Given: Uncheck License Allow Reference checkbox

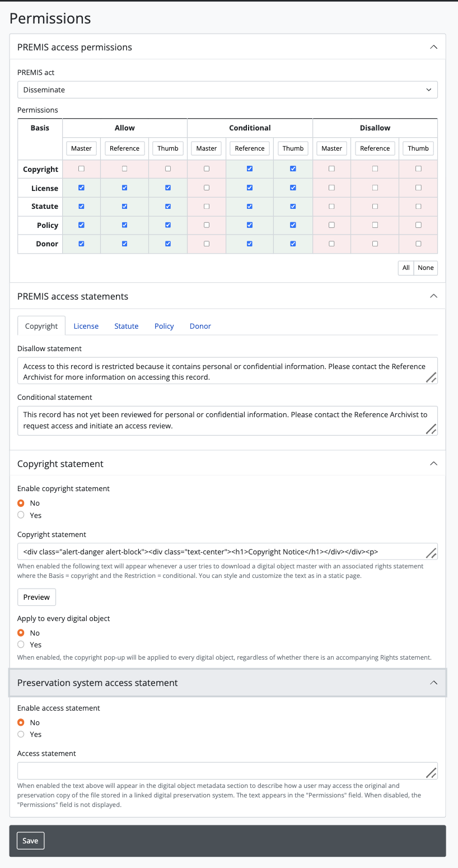Looking at the screenshot, I should pyautogui.click(x=124, y=188).
